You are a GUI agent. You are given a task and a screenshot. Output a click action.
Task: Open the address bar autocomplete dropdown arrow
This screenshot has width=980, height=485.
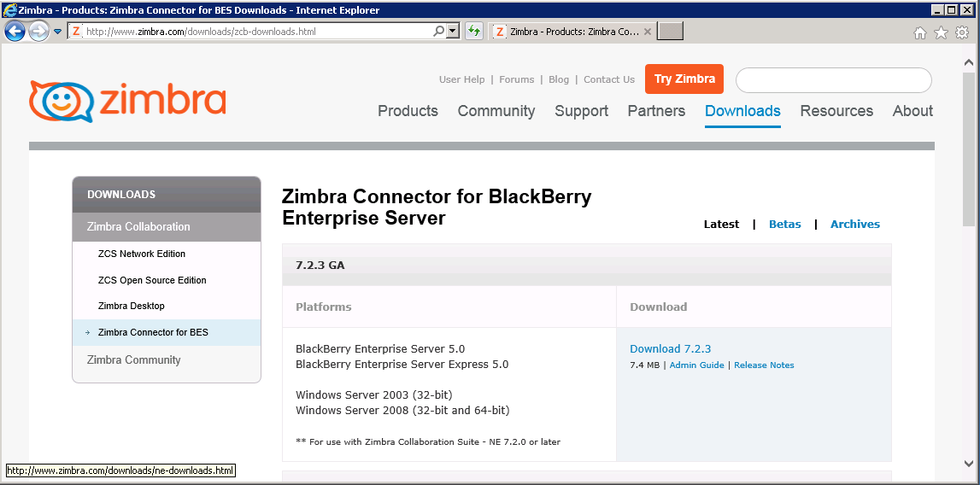tap(454, 31)
